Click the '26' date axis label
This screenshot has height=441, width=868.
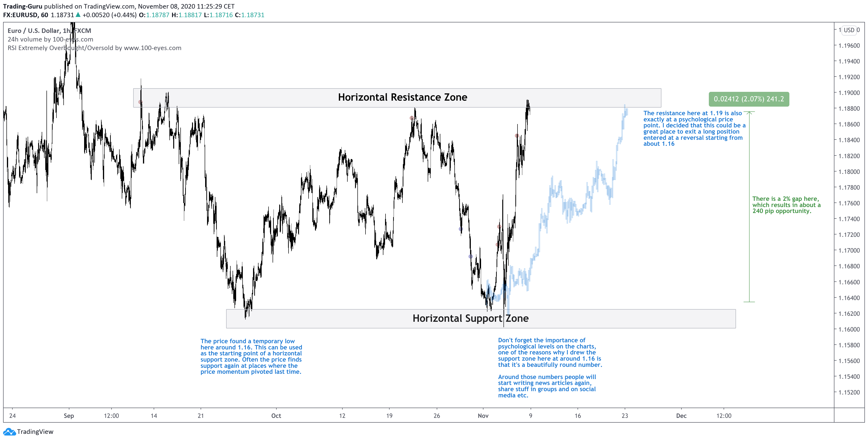[436, 416]
